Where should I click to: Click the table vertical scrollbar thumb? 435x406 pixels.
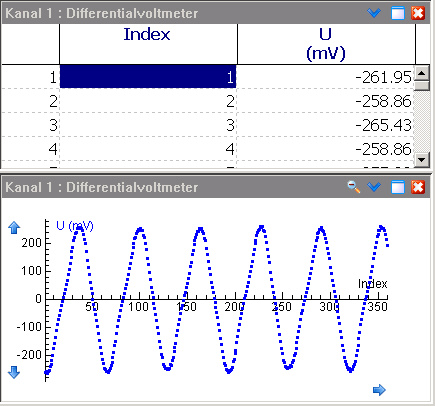[x=422, y=85]
